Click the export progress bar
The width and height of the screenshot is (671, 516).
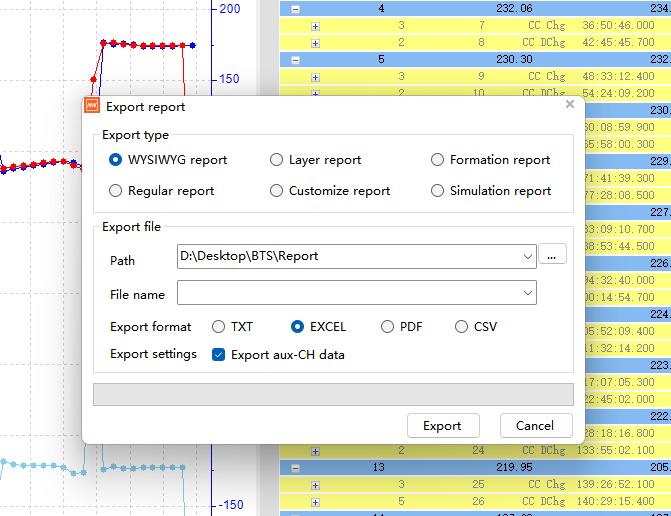click(333, 394)
